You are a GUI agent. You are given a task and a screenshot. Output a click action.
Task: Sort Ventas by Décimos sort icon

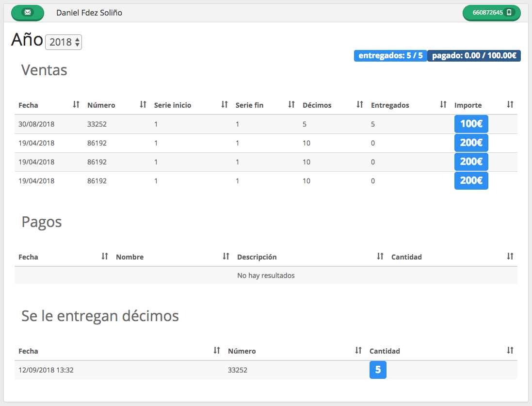click(x=360, y=104)
